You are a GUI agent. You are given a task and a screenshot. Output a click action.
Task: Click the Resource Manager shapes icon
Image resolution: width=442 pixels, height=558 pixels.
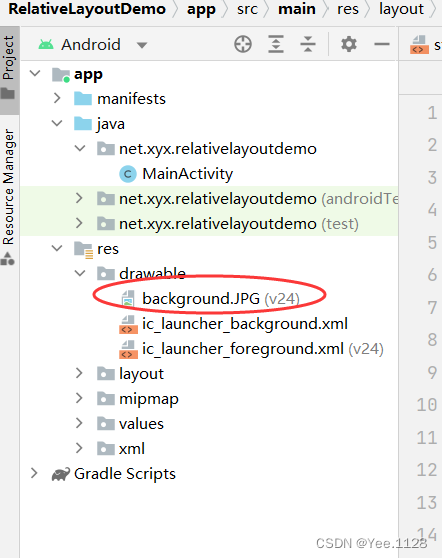pyautogui.click(x=7, y=259)
